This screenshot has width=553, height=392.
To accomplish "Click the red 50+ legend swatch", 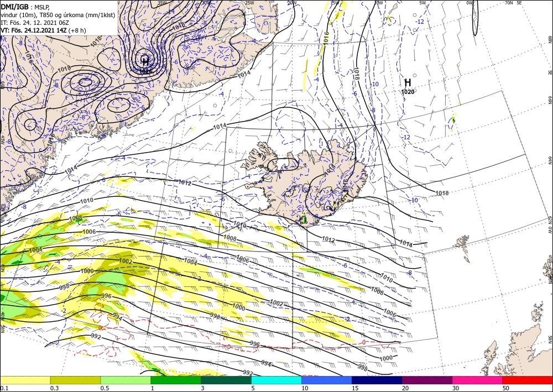I will click(528, 380).
